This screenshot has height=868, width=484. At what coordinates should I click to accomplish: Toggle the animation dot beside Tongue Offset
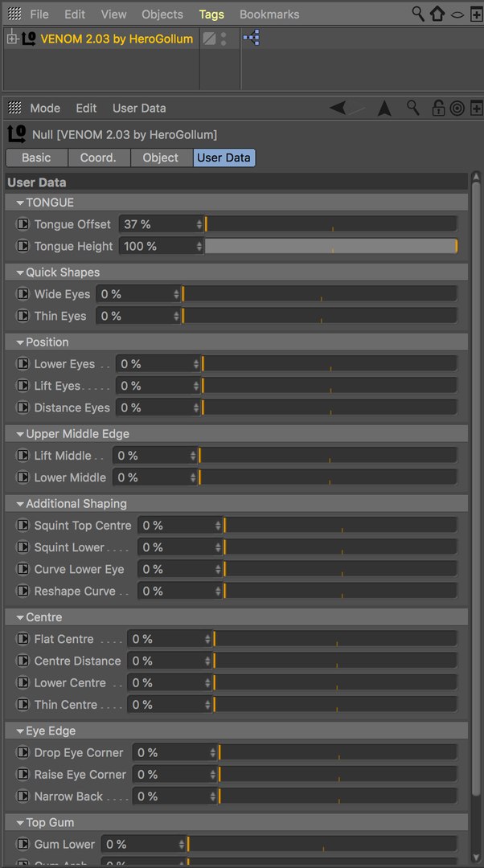point(23,224)
